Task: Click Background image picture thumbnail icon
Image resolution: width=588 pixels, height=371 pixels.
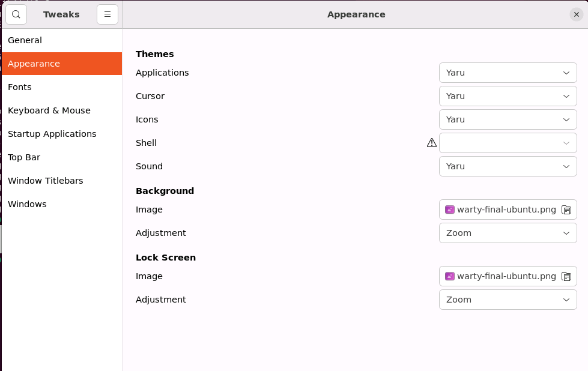Action: tap(450, 210)
